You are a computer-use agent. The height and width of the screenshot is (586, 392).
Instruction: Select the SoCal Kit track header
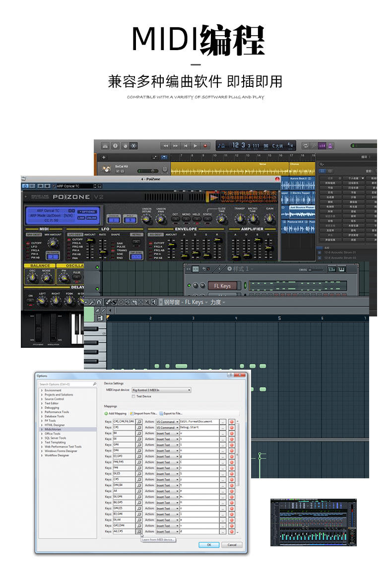click(x=134, y=169)
